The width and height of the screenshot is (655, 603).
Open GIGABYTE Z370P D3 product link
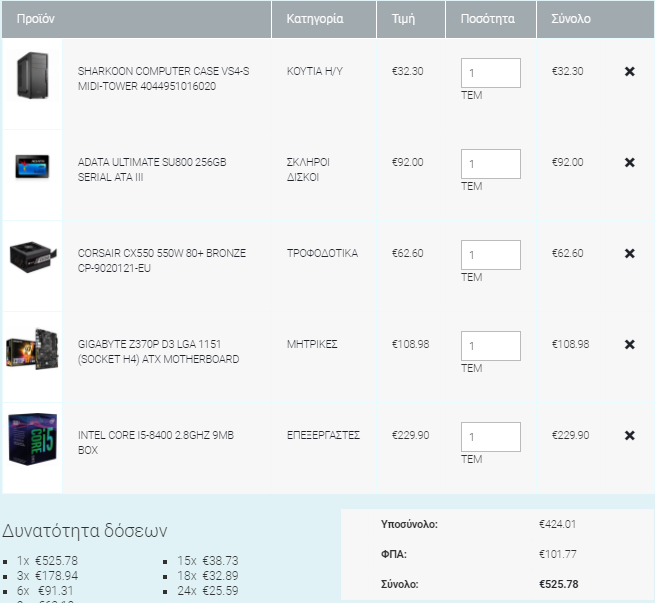pos(158,352)
